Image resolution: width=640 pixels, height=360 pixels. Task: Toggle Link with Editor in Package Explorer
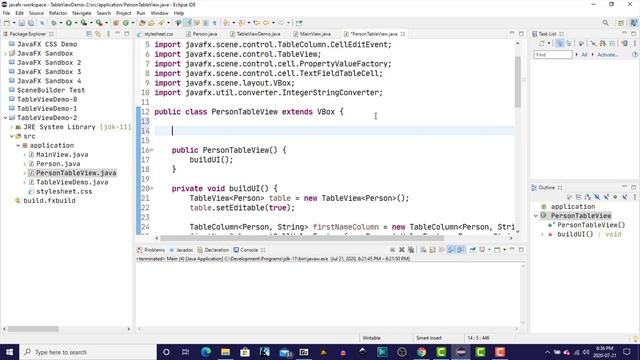pyautogui.click(x=98, y=34)
